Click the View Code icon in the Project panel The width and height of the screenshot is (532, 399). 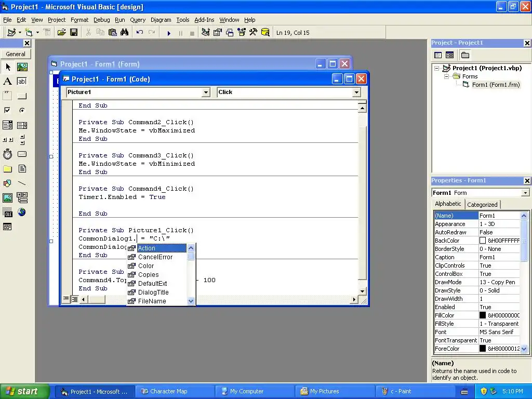coord(438,55)
